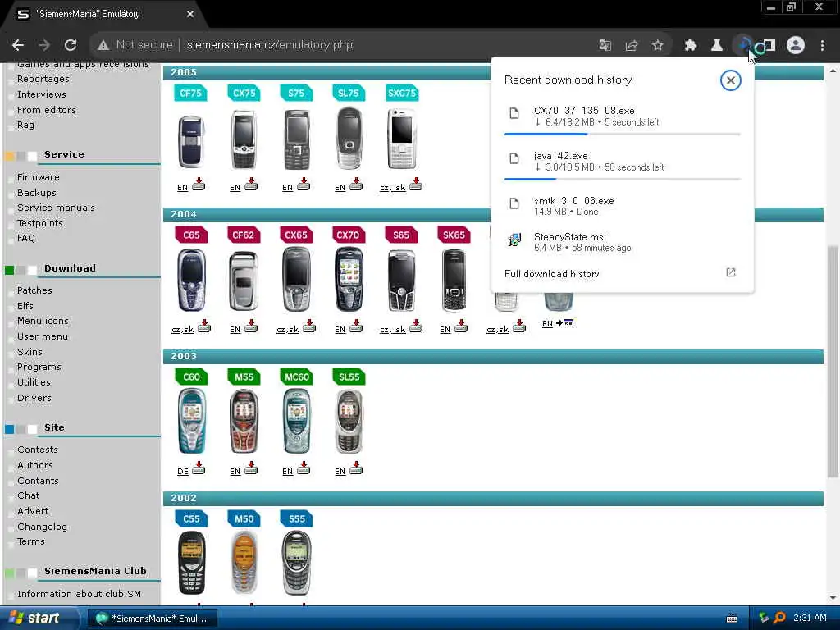Click the taskbar clock showing 2:31 AM
840x630 pixels.
click(x=810, y=618)
